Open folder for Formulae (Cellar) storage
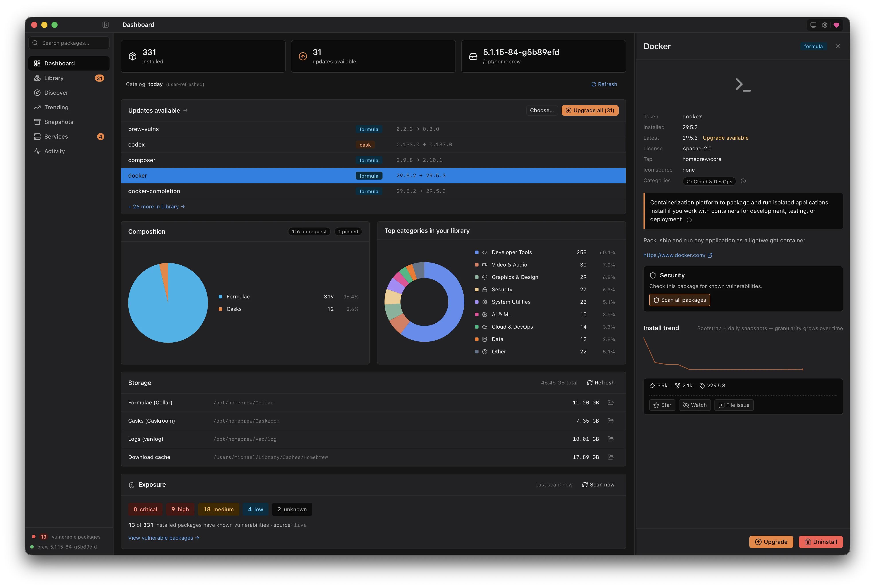 610,402
